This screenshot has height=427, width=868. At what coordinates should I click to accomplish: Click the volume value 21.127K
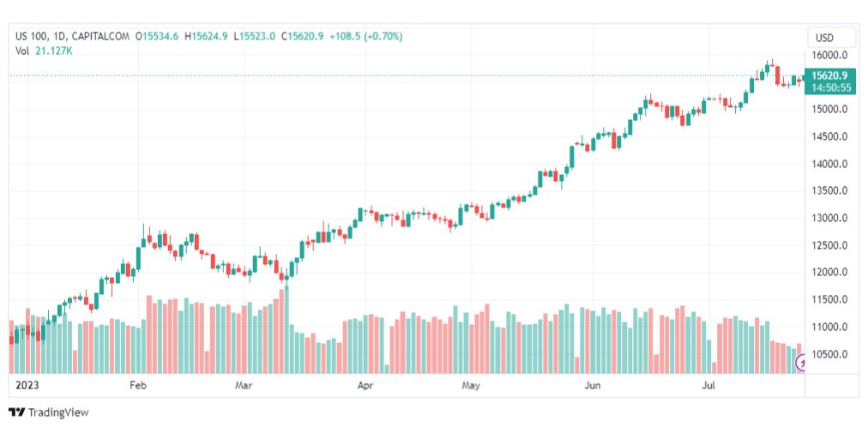pyautogui.click(x=54, y=51)
